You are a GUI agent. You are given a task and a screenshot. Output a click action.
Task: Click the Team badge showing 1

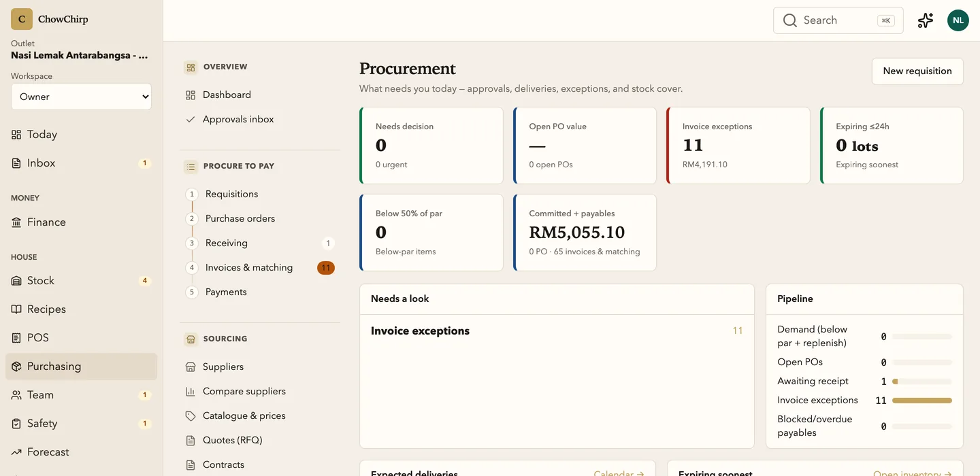click(x=144, y=395)
